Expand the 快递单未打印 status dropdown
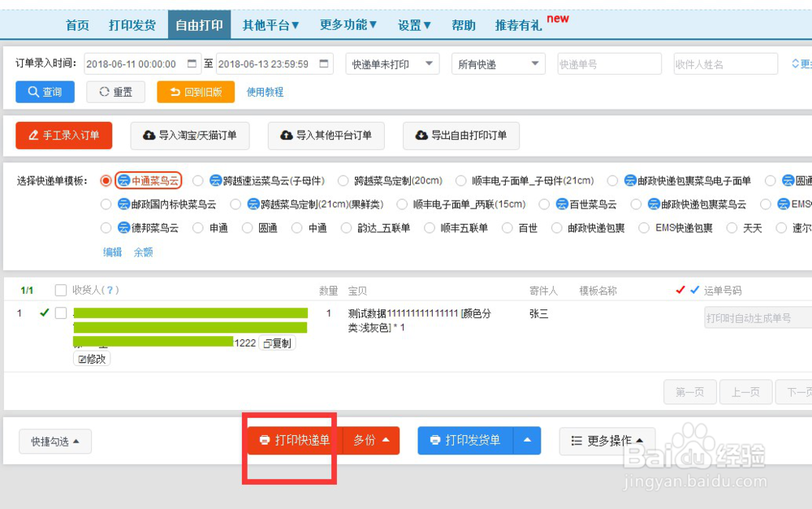Screen dimensions: 812x509 point(392,63)
